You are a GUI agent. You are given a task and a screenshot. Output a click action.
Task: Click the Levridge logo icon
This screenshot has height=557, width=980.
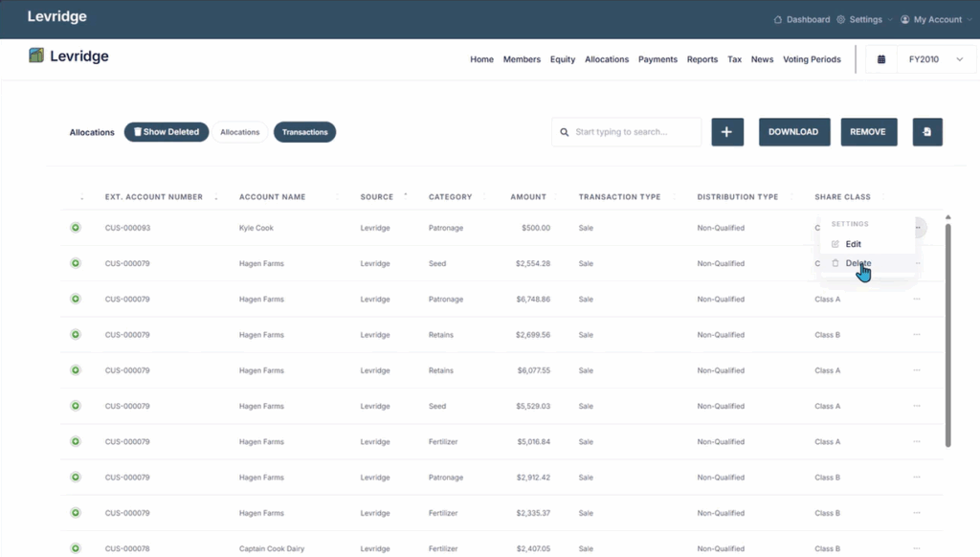point(35,56)
